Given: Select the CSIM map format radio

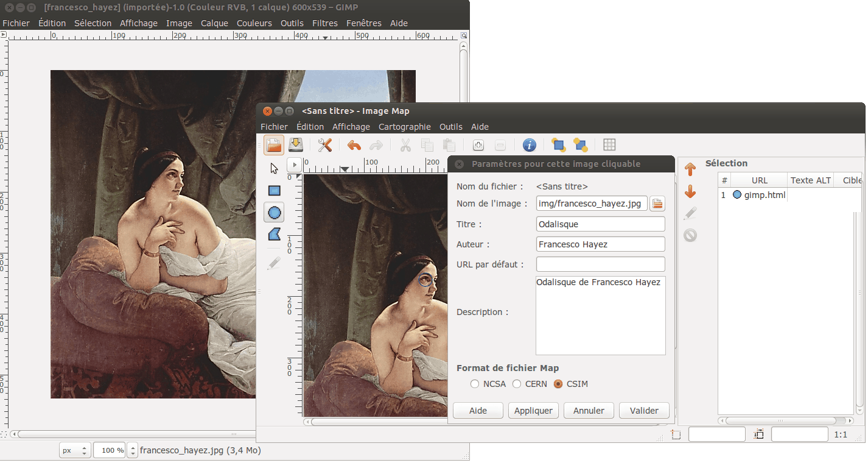Looking at the screenshot, I should click(558, 384).
